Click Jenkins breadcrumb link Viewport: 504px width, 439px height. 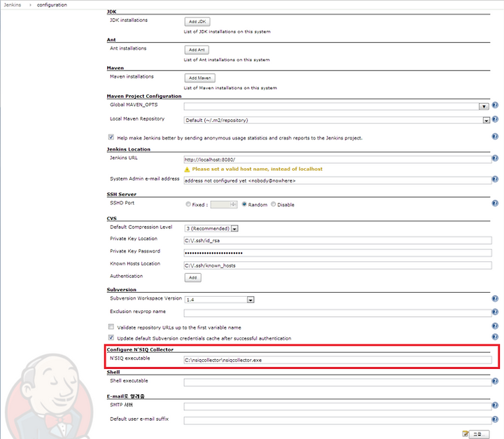pyautogui.click(x=13, y=5)
